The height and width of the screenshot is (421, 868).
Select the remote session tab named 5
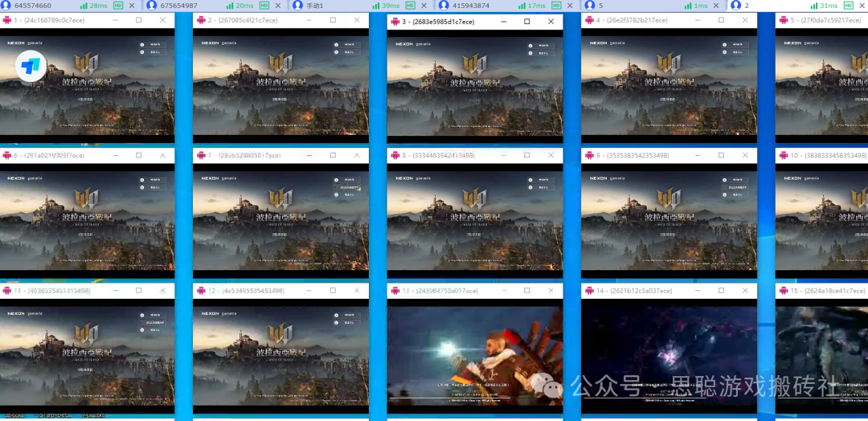pyautogui.click(x=600, y=6)
